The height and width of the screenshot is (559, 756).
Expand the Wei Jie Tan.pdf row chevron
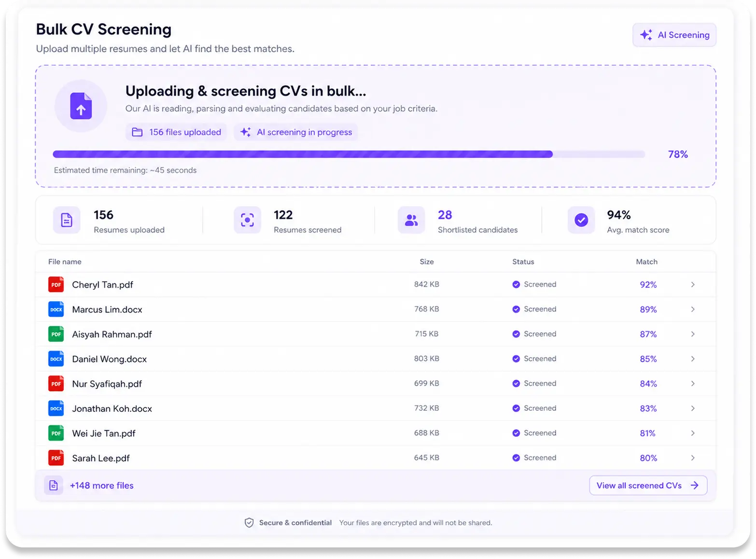693,433
